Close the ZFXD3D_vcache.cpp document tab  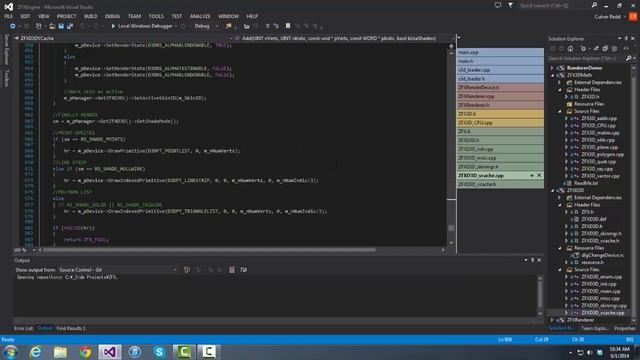click(539, 176)
